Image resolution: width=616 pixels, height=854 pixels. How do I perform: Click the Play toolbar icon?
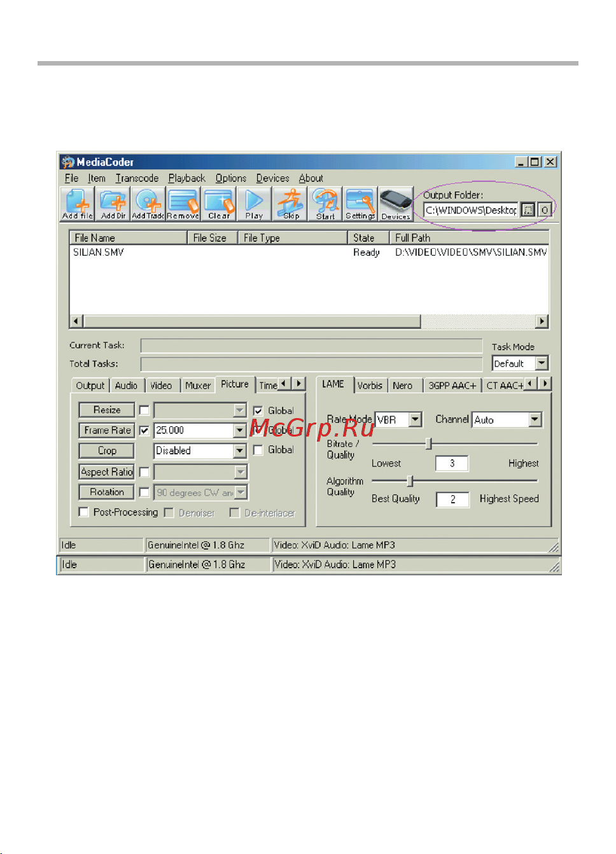point(254,204)
